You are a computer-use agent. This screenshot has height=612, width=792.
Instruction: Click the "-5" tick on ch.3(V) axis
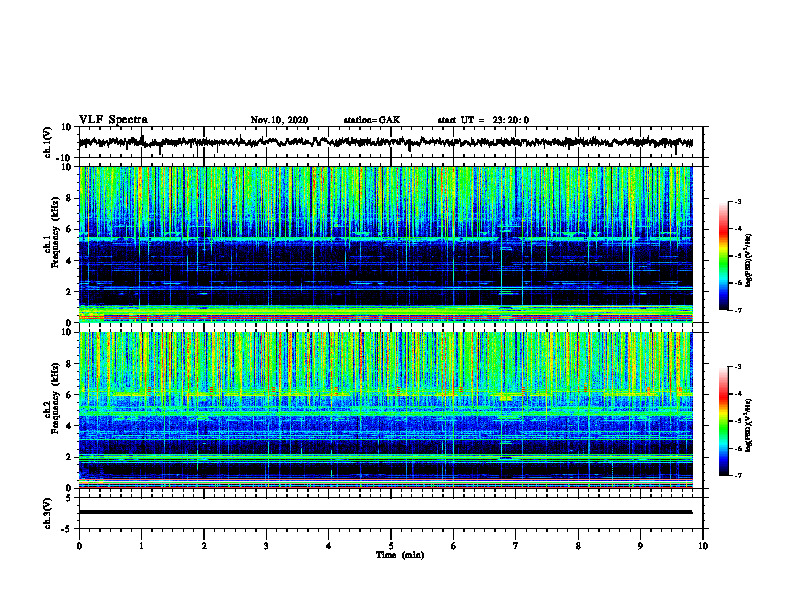(66, 529)
